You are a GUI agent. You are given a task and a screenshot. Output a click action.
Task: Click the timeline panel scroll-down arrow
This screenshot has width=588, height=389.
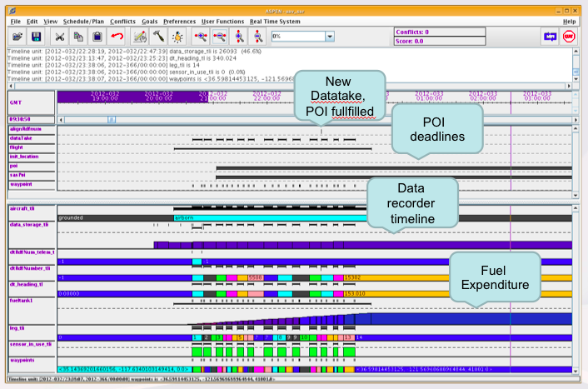(576, 371)
